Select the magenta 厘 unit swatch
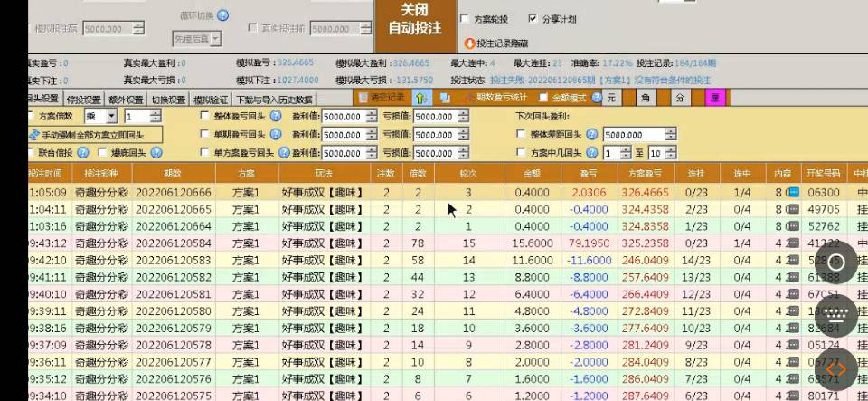The width and height of the screenshot is (868, 401). coord(714,98)
